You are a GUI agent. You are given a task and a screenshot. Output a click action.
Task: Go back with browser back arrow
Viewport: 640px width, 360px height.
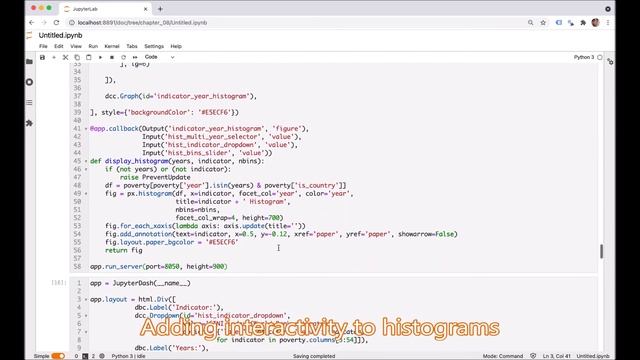point(32,22)
